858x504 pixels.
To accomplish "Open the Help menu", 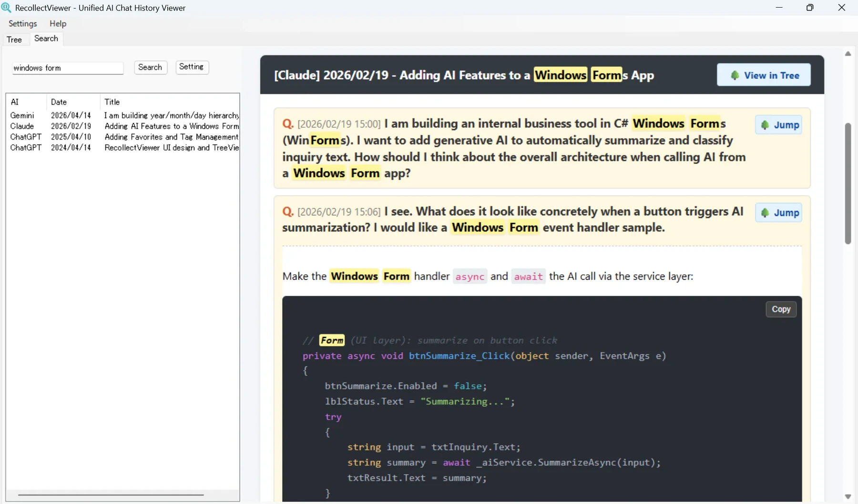I will click(58, 23).
